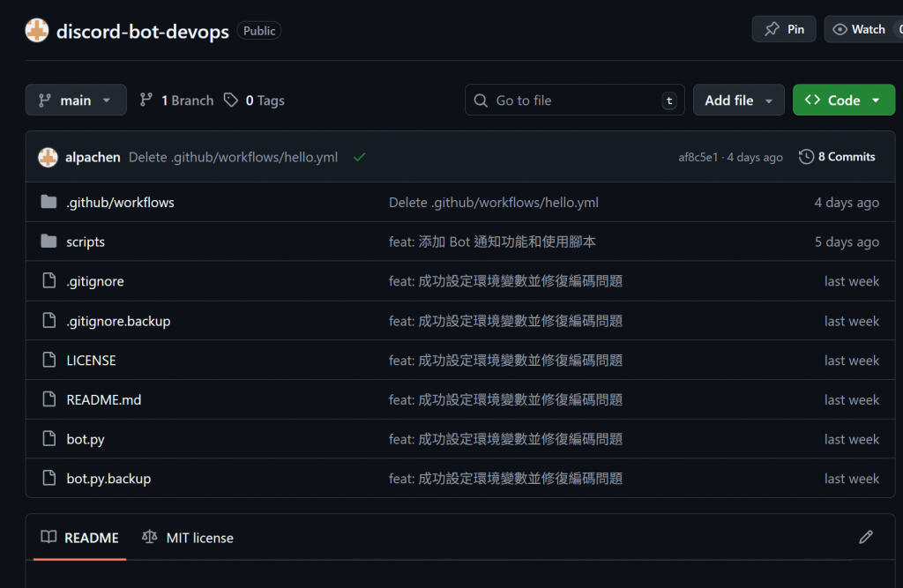Expand the Add file dropdown
Screen dimensions: 903x588
click(738, 100)
